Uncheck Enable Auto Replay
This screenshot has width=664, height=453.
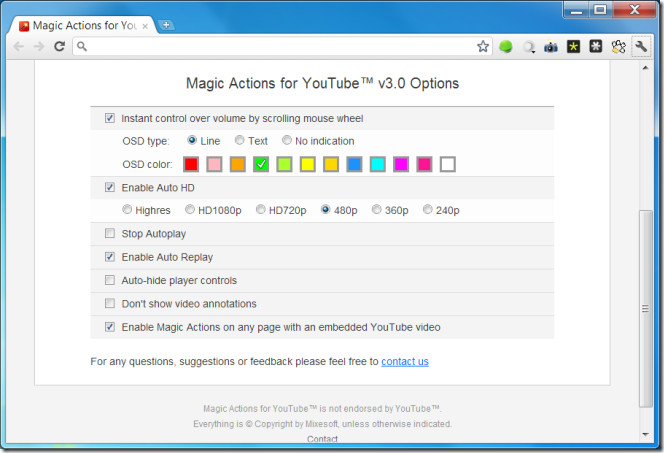point(110,257)
